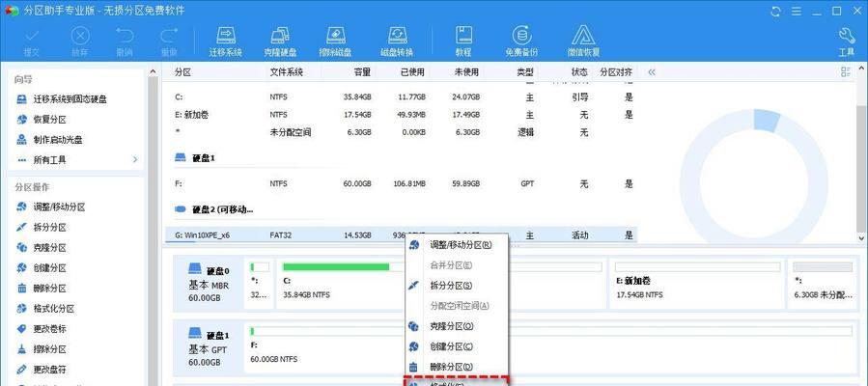
Task: Select the E: 新加卷 row in list
Action: click(x=403, y=115)
